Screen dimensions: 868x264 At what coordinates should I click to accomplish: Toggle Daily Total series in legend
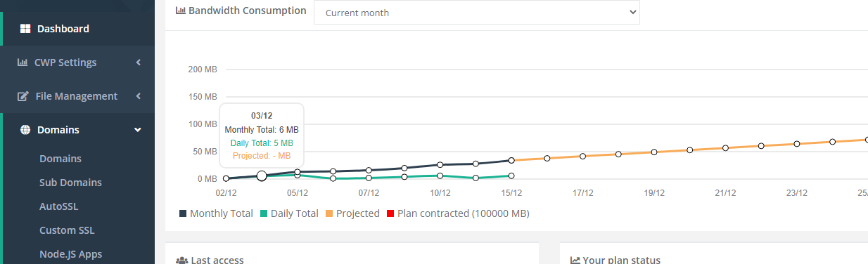coord(289,213)
